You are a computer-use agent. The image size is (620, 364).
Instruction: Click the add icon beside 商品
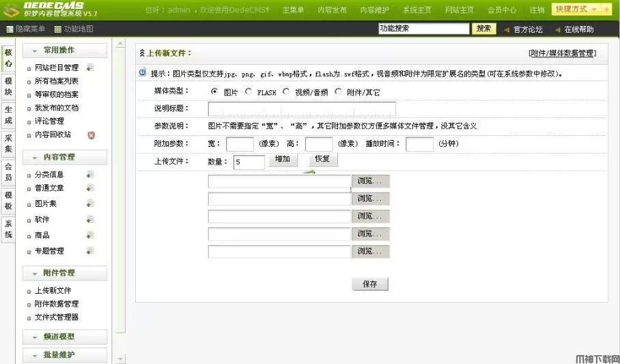tap(90, 235)
